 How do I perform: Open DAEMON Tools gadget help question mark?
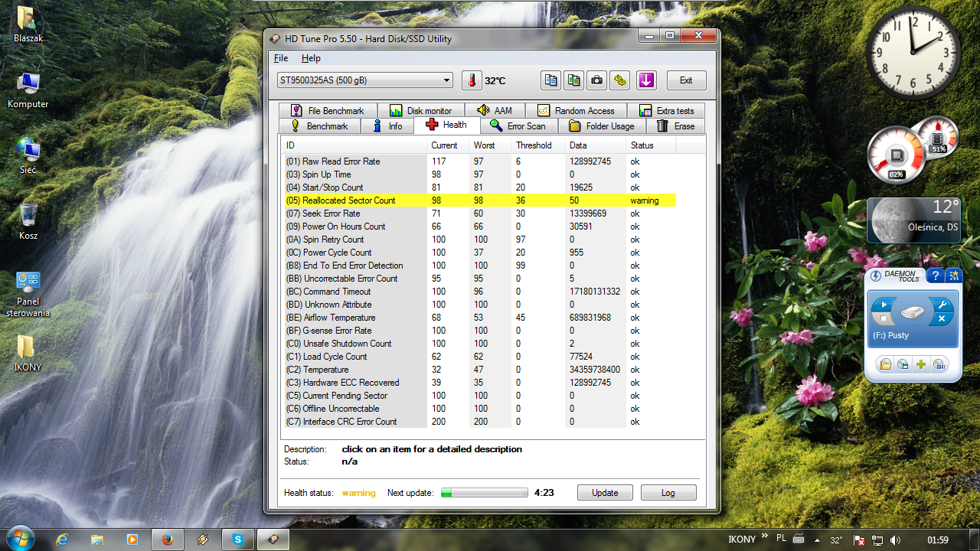(934, 276)
